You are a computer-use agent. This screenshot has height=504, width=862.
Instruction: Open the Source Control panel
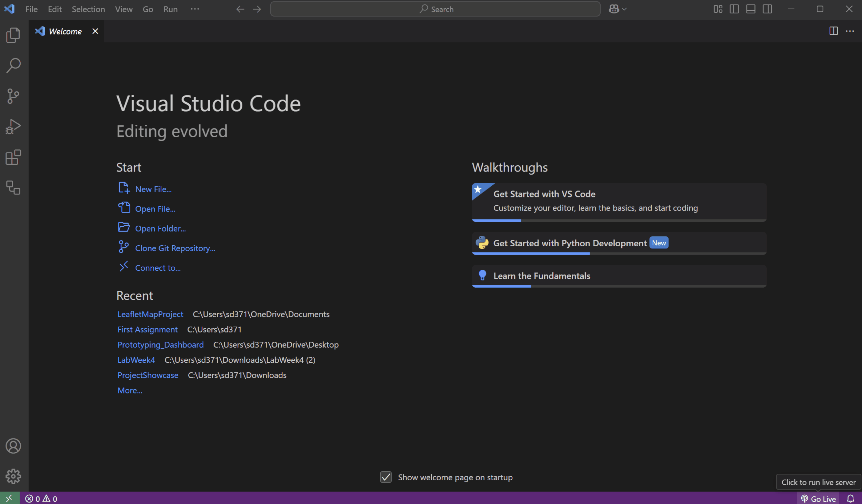(x=13, y=96)
